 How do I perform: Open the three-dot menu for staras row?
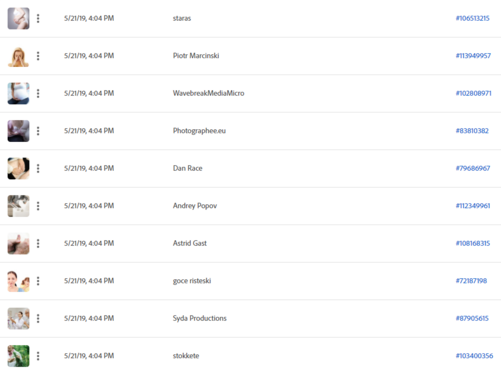click(x=38, y=18)
